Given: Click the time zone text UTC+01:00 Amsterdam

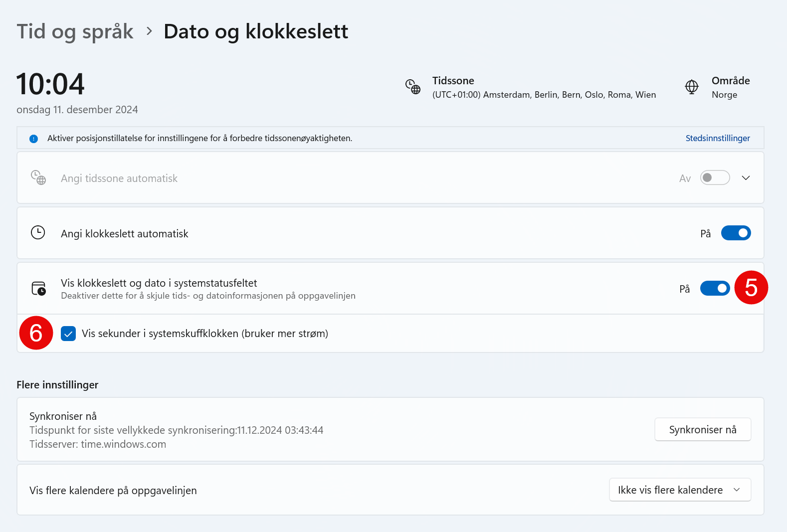Looking at the screenshot, I should point(544,95).
